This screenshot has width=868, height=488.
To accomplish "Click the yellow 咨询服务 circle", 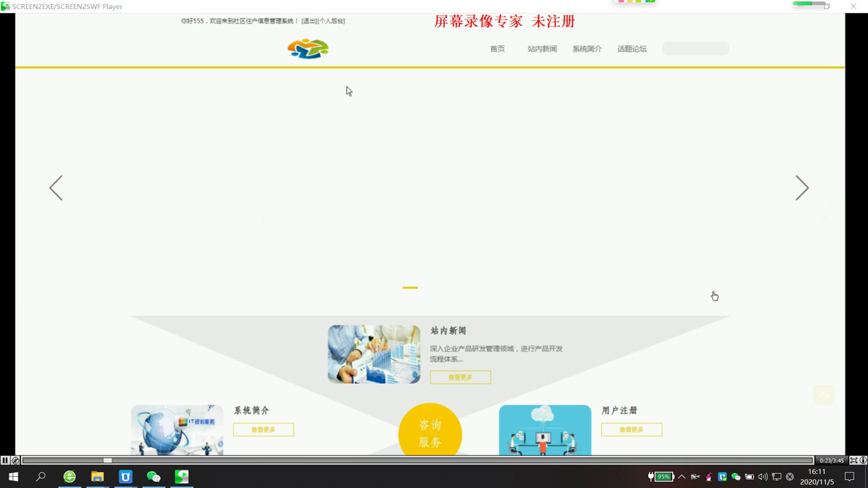I will (x=430, y=433).
